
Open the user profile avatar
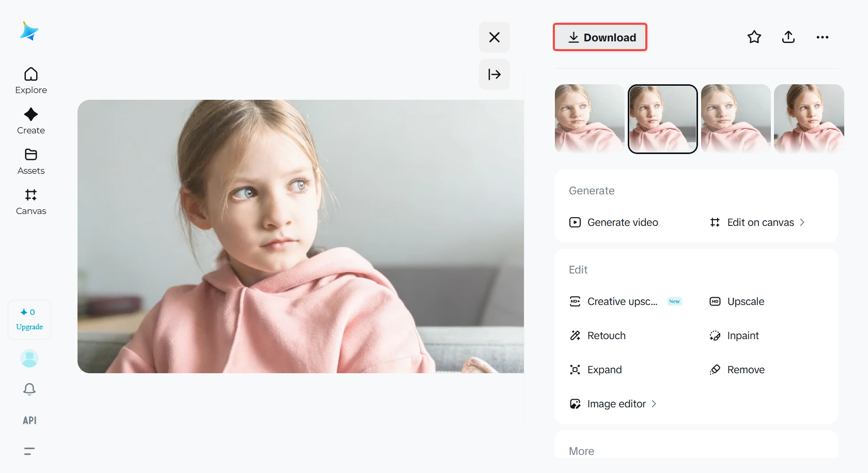29,358
